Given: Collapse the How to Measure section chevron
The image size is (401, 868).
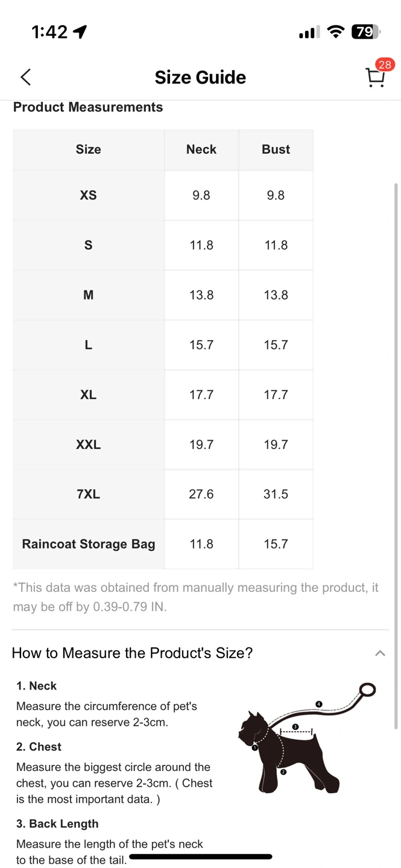Looking at the screenshot, I should (x=380, y=653).
